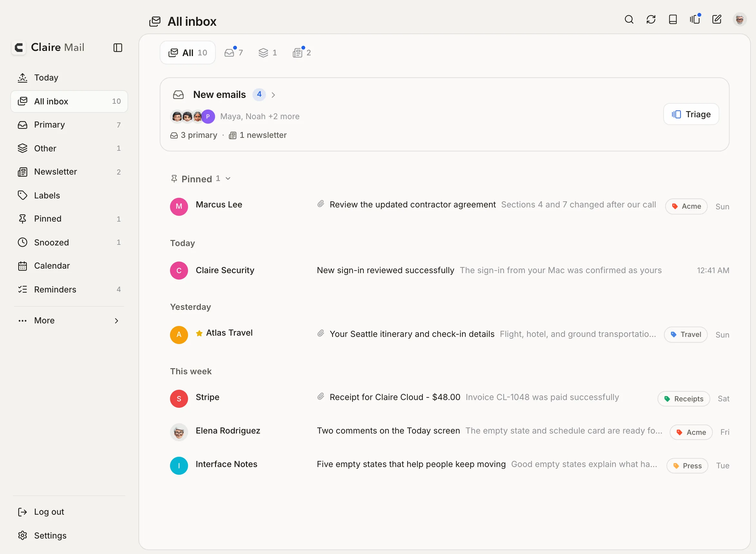
Task: Open Stripe receipt for Claire Cloud
Action: click(x=449, y=398)
